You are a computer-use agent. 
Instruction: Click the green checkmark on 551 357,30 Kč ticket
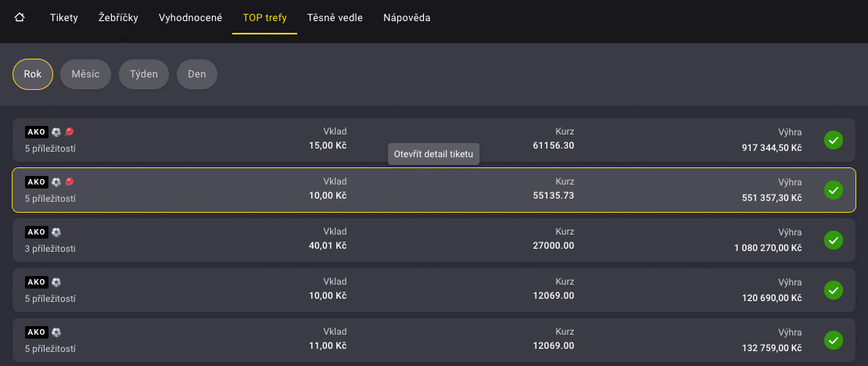(834, 190)
